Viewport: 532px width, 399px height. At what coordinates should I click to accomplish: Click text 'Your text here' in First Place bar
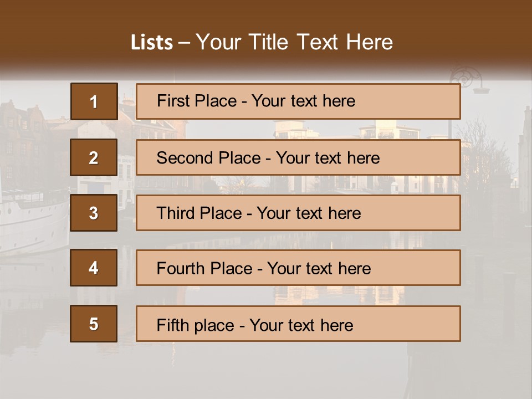click(303, 101)
